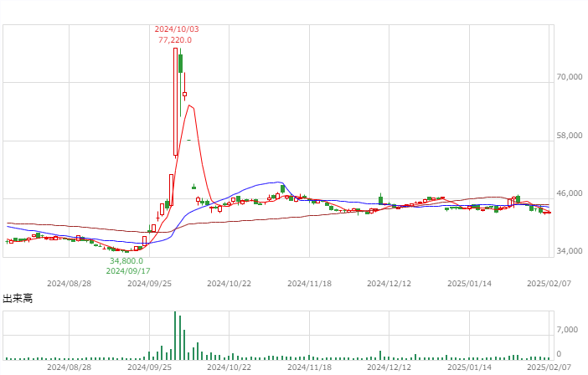The image size is (588, 375).
Task: Click the 77,220.0 high price label
Action: point(175,40)
